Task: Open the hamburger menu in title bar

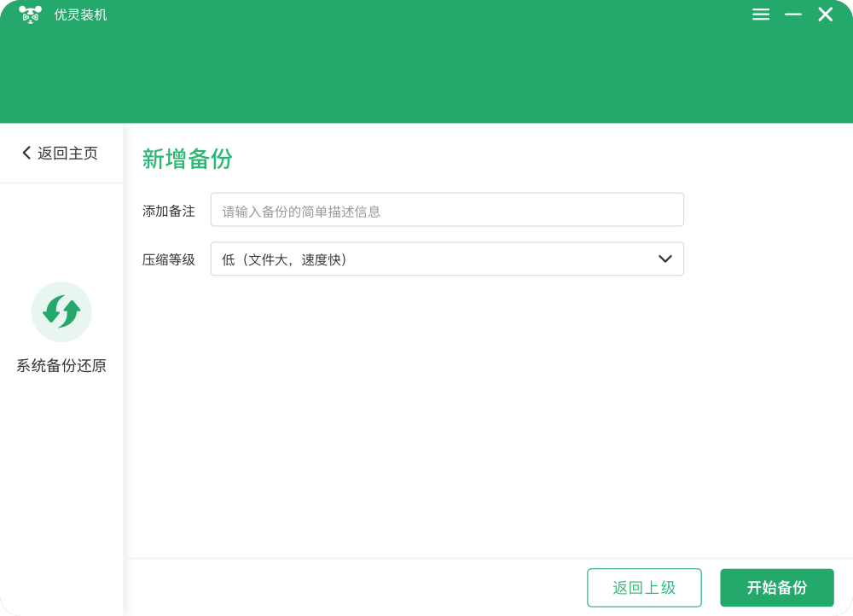Action: tap(761, 15)
